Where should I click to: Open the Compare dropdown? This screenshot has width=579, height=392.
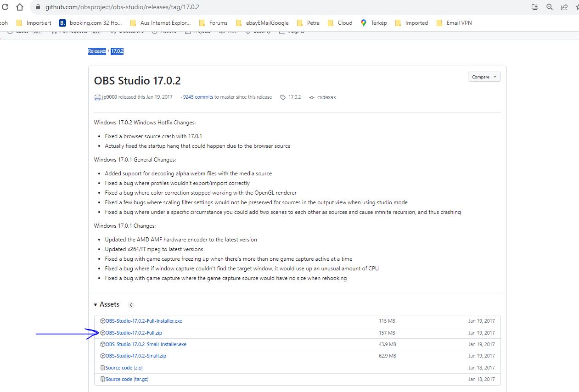(x=484, y=77)
